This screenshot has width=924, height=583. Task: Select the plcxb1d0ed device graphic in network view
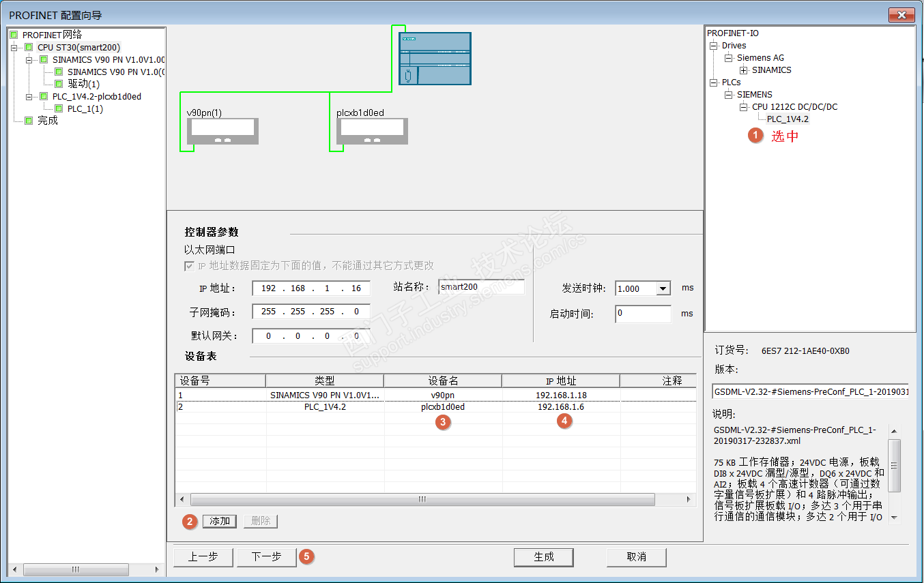point(372,131)
